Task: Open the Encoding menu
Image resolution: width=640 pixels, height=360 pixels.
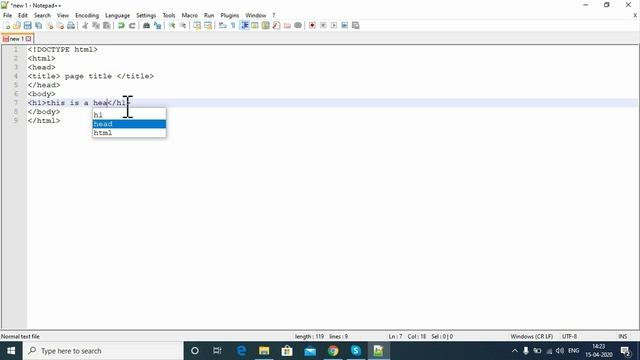Action: (87, 15)
